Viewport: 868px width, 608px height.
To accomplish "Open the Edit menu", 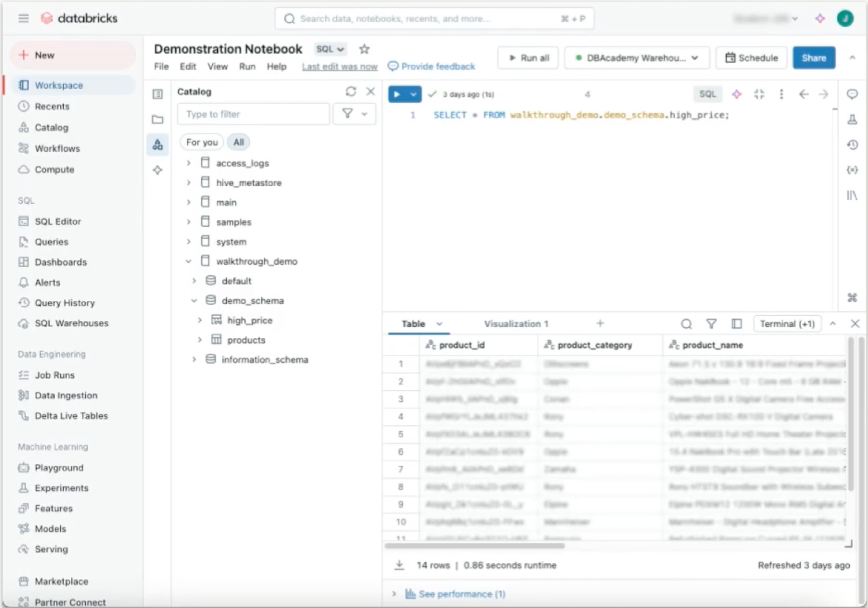I will [188, 67].
